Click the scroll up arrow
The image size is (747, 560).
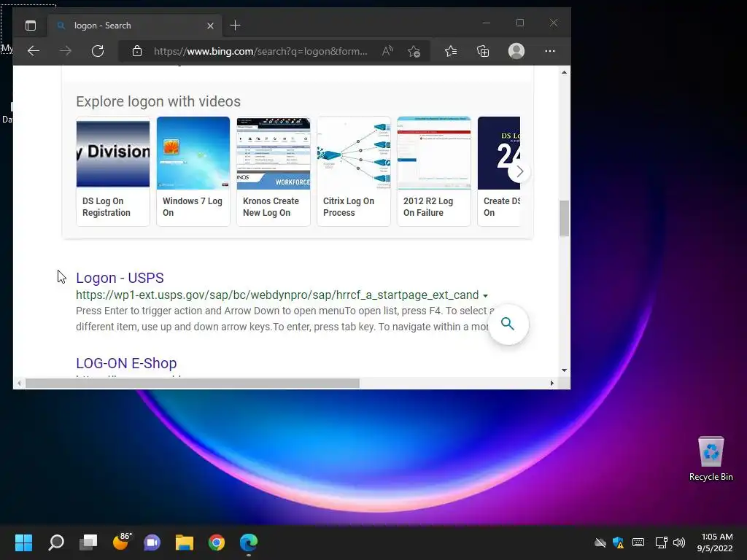pyautogui.click(x=564, y=72)
